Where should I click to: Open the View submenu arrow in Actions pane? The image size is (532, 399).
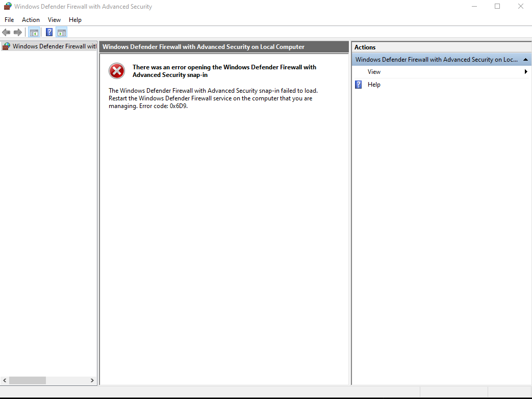pyautogui.click(x=525, y=71)
